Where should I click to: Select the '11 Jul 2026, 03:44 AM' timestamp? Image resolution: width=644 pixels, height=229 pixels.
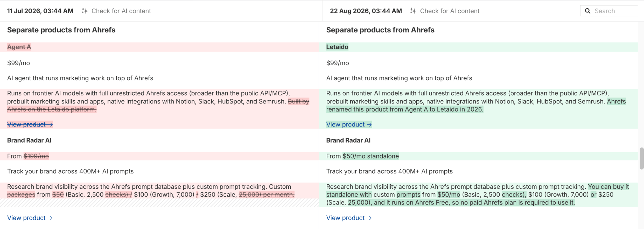point(40,11)
